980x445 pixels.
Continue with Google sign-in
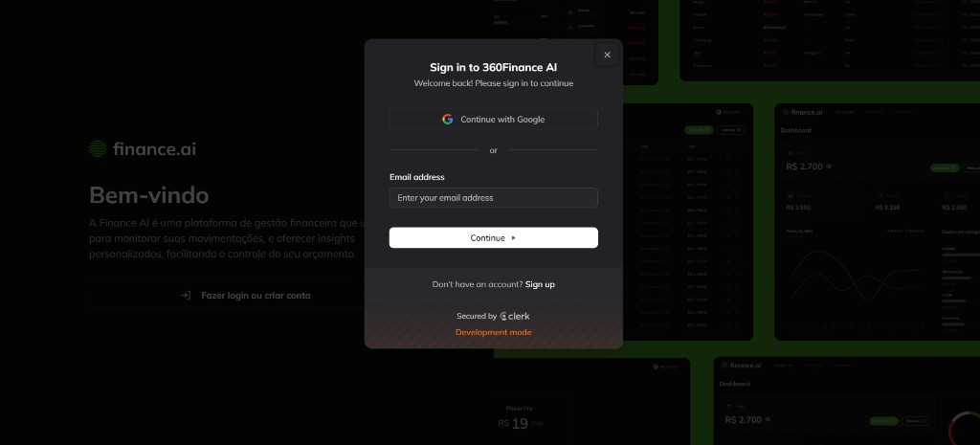(x=493, y=120)
